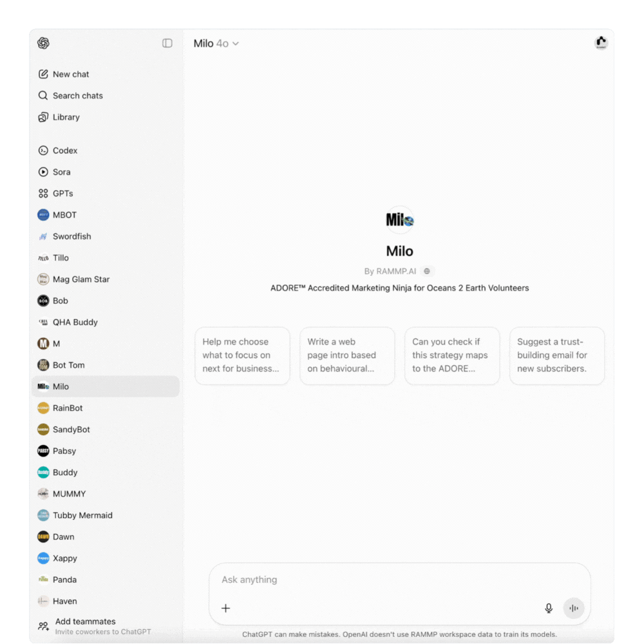Click the Pabsy avatar

[x=43, y=451]
